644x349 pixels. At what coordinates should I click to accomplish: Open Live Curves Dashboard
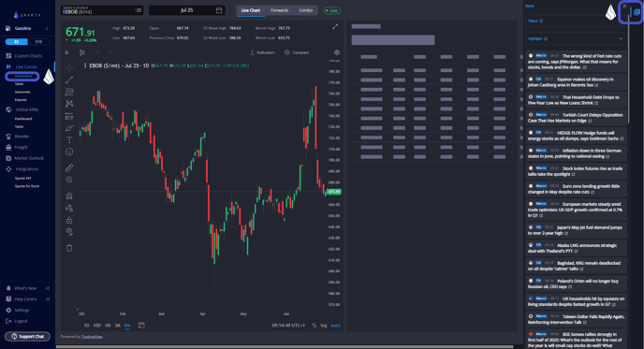(23, 76)
